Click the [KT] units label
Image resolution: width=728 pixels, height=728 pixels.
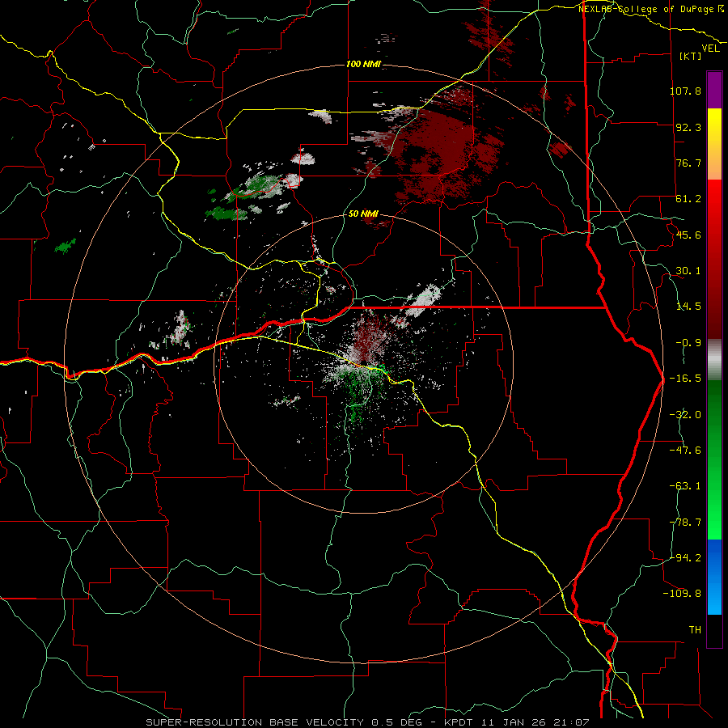tap(691, 56)
